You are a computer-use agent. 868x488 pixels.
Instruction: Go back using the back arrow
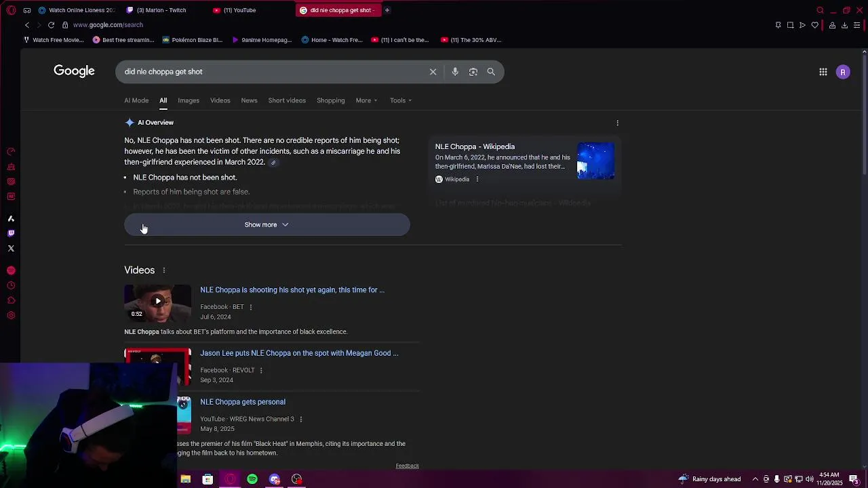pyautogui.click(x=27, y=25)
